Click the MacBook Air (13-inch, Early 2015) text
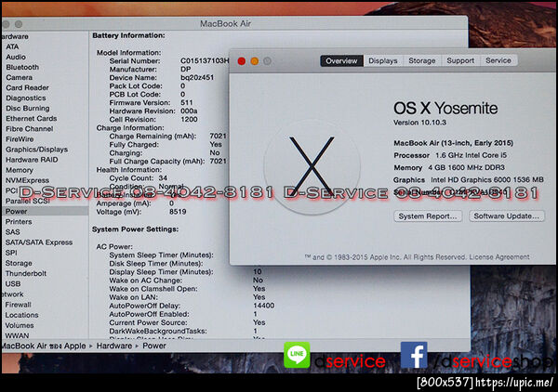The width and height of the screenshot is (558, 392). [x=454, y=143]
